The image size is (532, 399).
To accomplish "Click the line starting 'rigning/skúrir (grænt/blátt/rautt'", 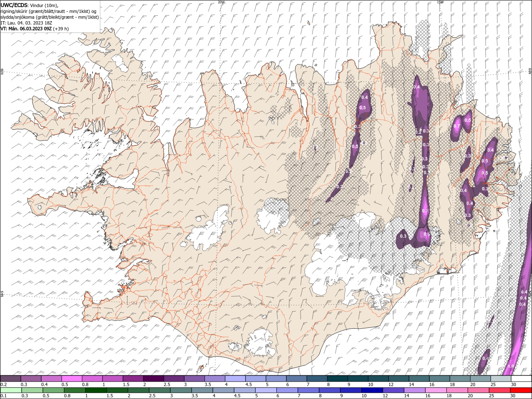I will click(49, 11).
